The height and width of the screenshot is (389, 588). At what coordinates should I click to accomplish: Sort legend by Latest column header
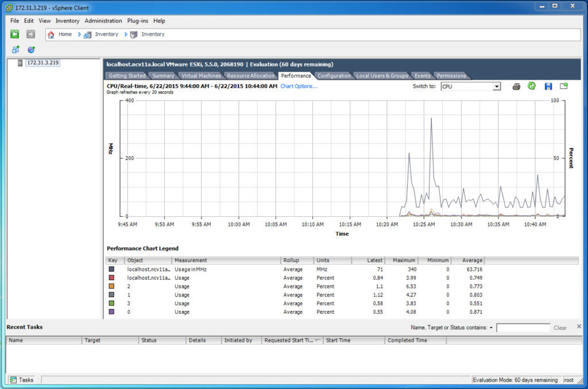[x=368, y=260]
